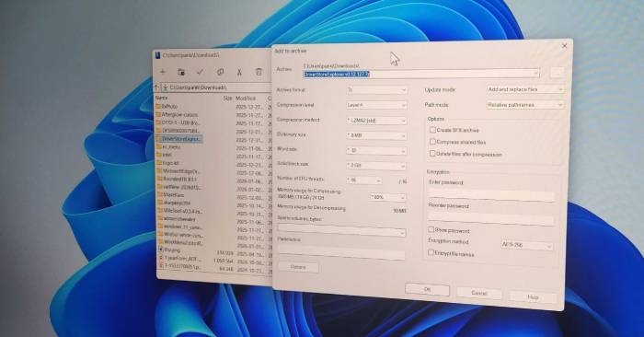Click the Test (checkmark) toolbar icon

point(200,72)
